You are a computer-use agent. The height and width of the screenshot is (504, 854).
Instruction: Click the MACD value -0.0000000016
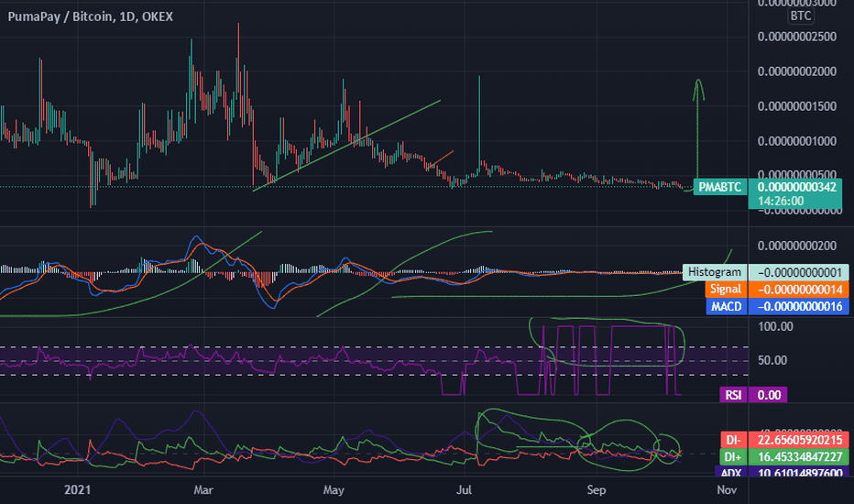click(800, 307)
